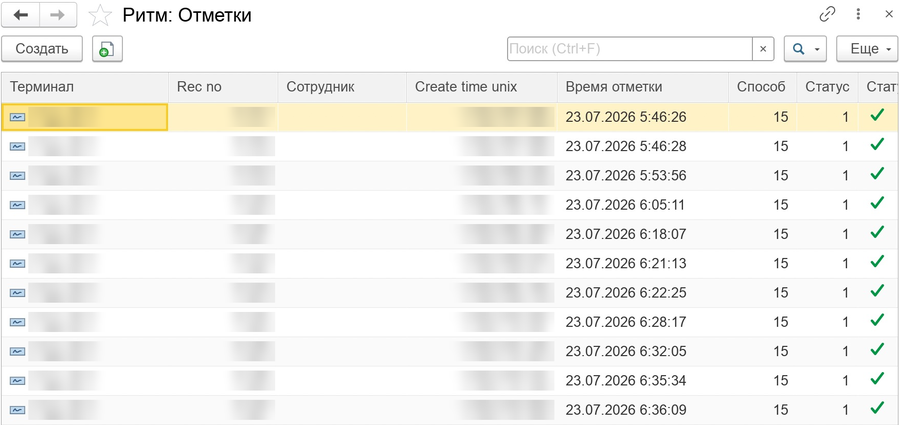The width and height of the screenshot is (900, 425).
Task: Select row with time 23.07.2026 5:53:56
Action: point(450,176)
